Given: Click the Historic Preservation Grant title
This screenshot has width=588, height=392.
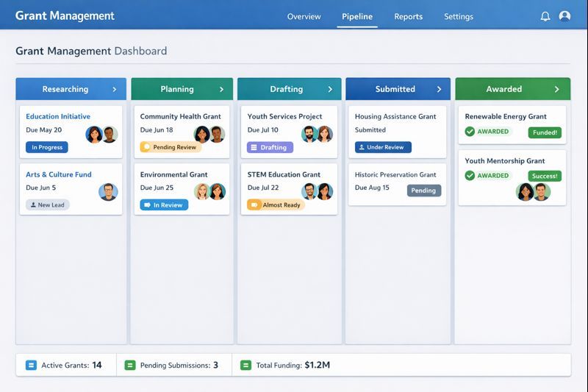Looking at the screenshot, I should (x=395, y=174).
